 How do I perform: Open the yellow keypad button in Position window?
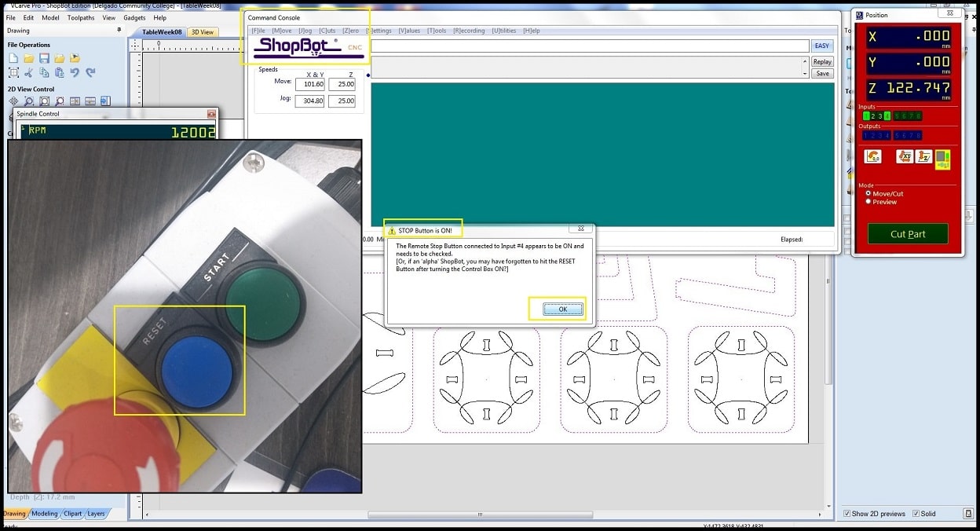pyautogui.click(x=942, y=159)
